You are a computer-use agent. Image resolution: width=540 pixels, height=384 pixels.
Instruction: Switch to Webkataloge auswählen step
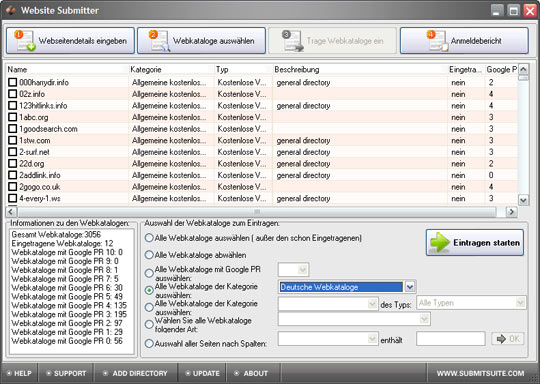point(201,41)
